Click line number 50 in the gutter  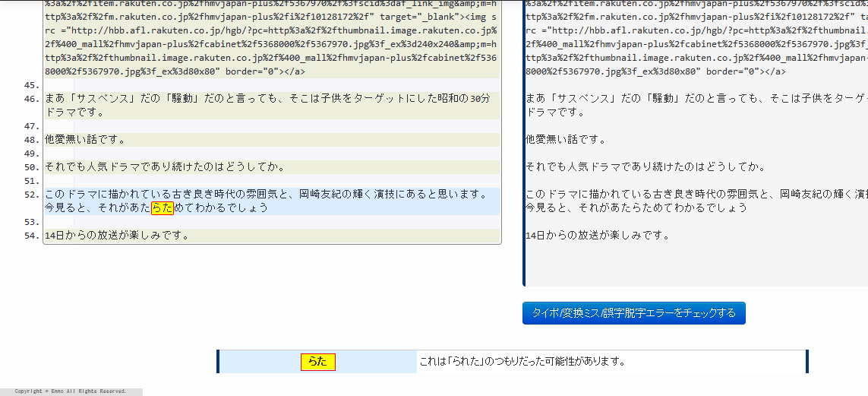coord(32,167)
